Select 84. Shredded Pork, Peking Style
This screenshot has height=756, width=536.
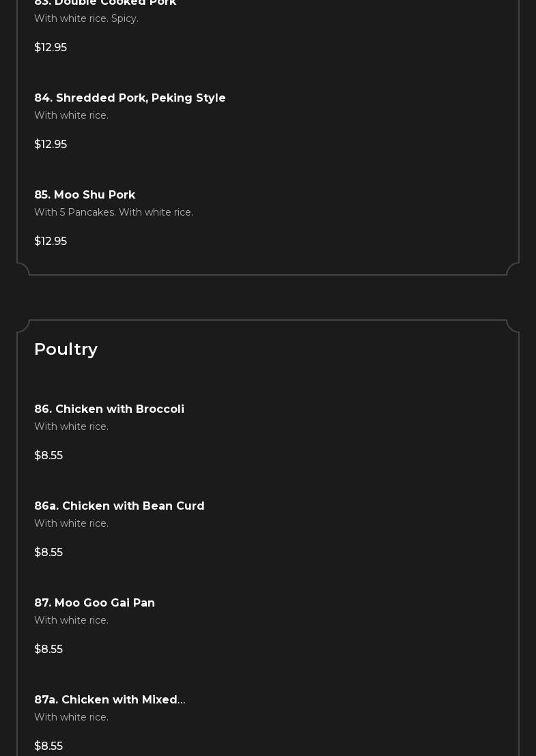[x=130, y=98]
